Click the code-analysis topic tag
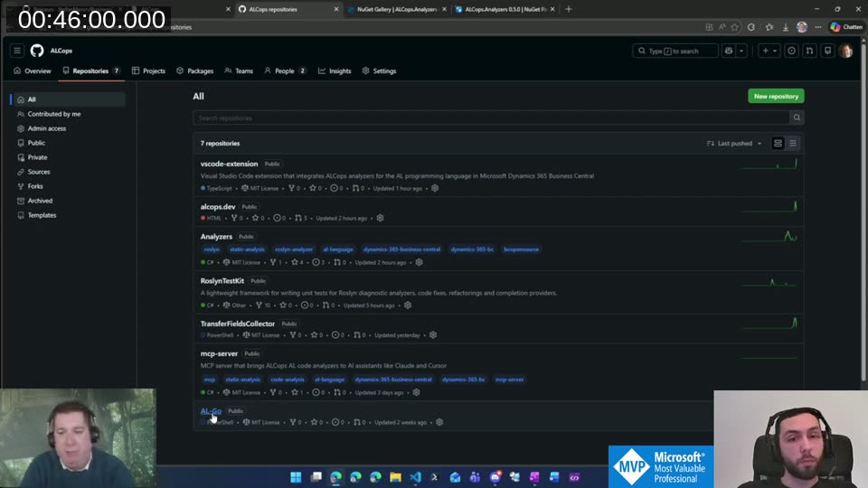 (x=288, y=380)
